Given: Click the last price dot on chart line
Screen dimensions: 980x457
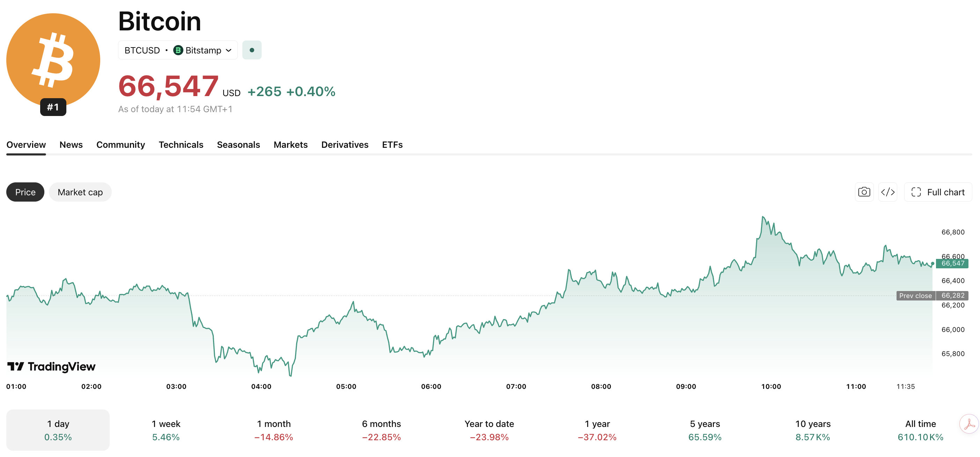Looking at the screenshot, I should tap(933, 263).
